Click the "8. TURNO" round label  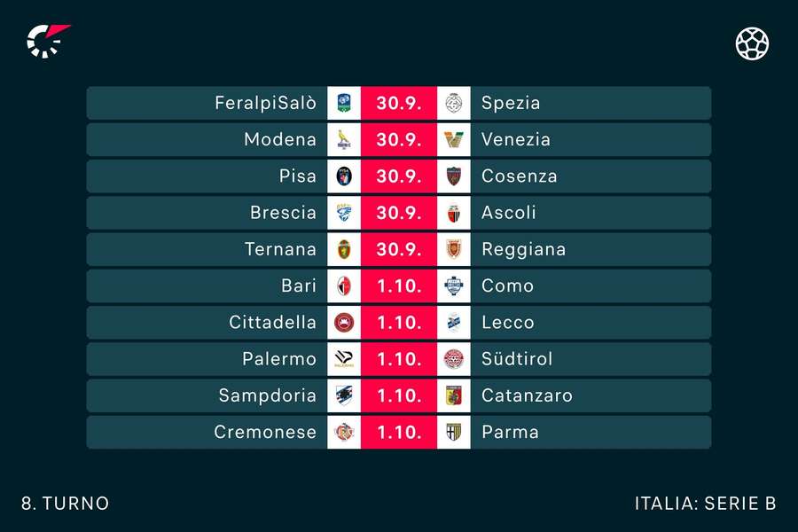[66, 504]
